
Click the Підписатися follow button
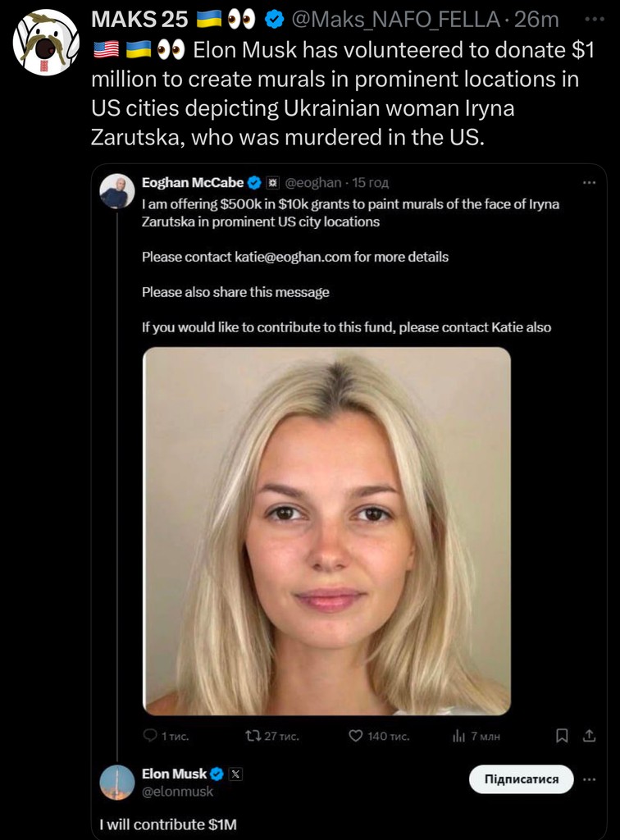pyautogui.click(x=521, y=779)
